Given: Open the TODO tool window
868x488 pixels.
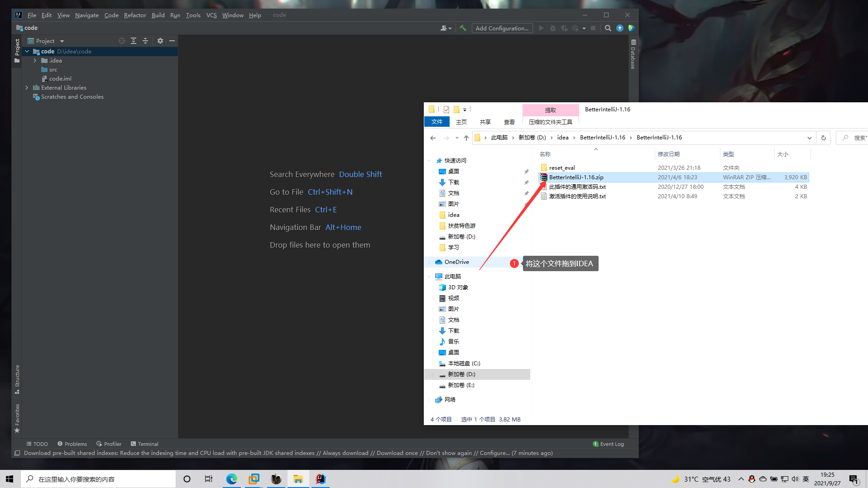Looking at the screenshot, I should (37, 444).
